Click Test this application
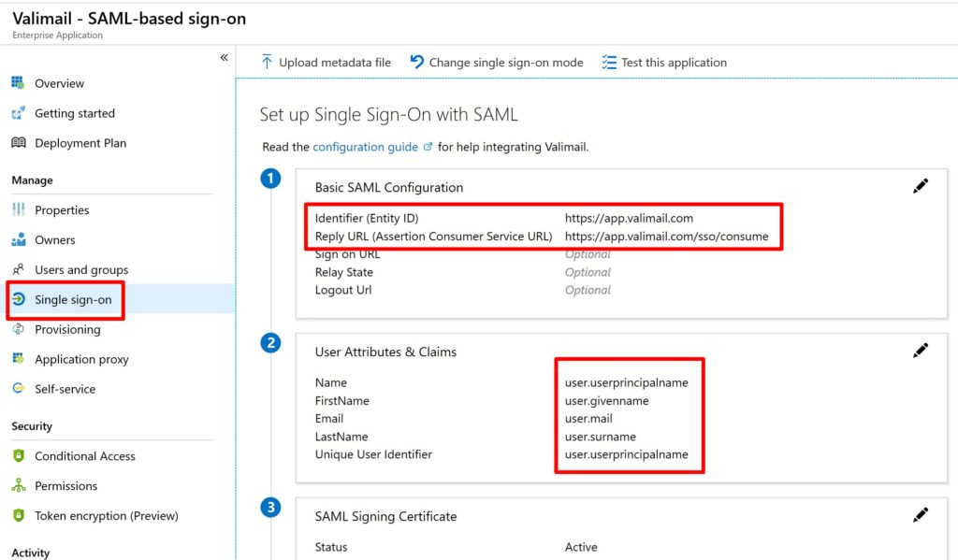 click(664, 63)
